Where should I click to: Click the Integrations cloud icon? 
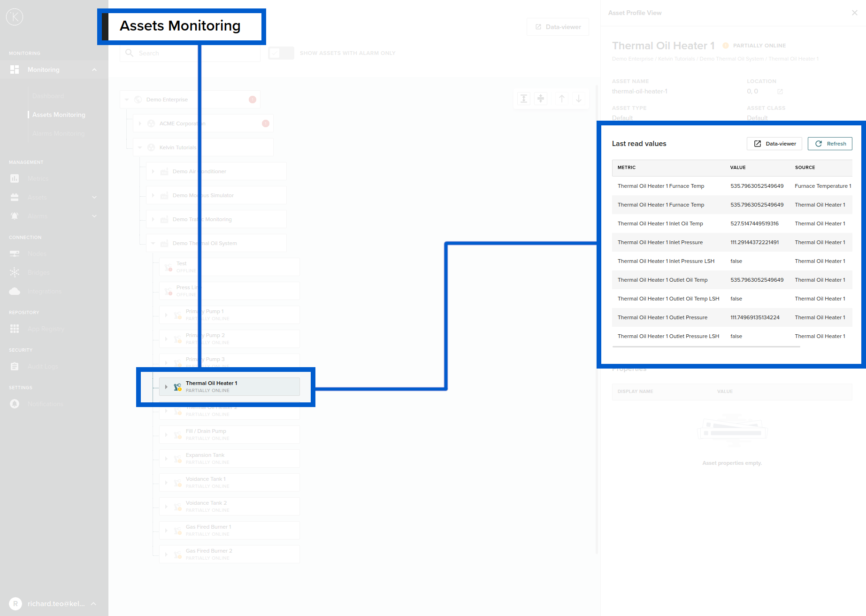[15, 291]
